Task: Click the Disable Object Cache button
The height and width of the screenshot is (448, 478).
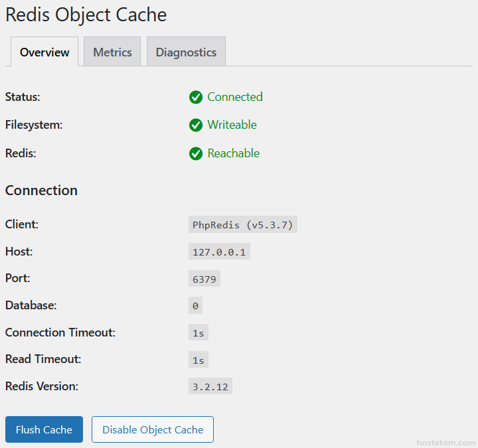Action: 153,429
